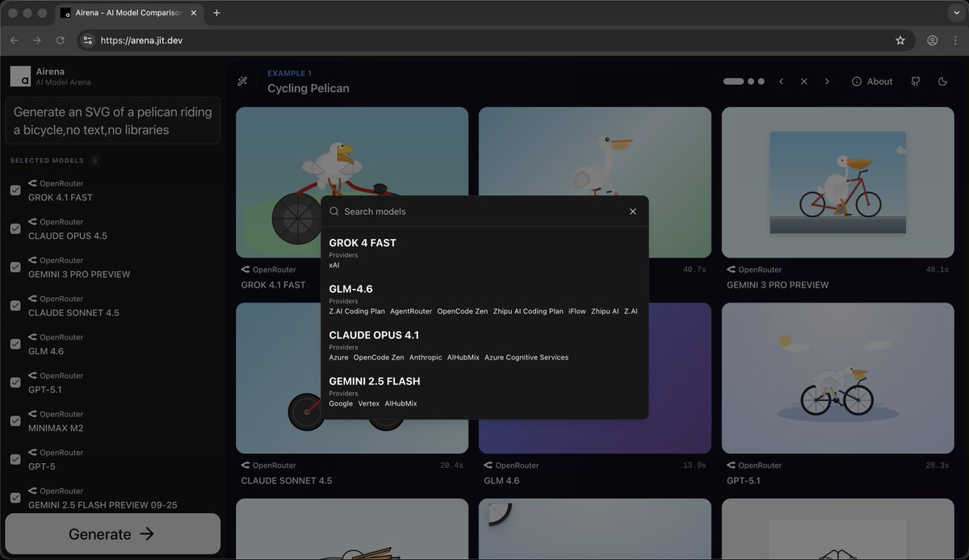Go to the previous example with the left chevron

coord(781,81)
